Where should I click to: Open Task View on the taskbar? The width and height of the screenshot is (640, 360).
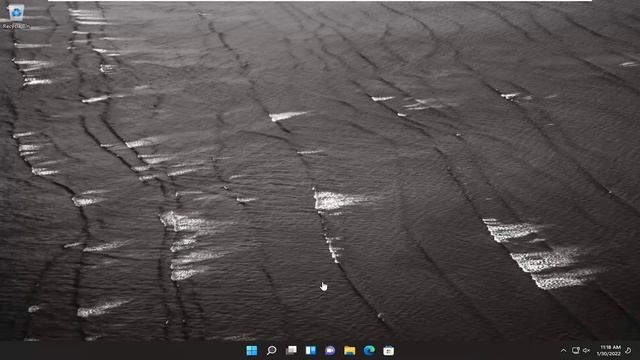tap(291, 350)
